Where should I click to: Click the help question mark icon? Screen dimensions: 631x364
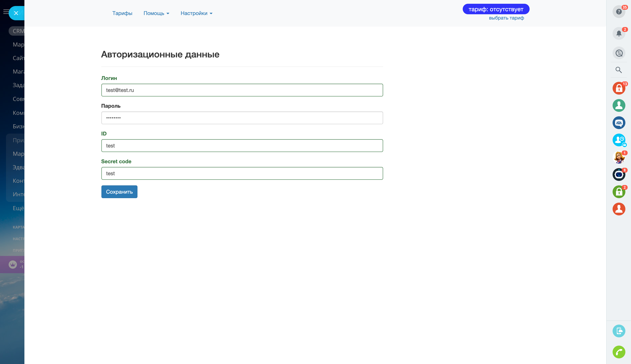(618, 12)
